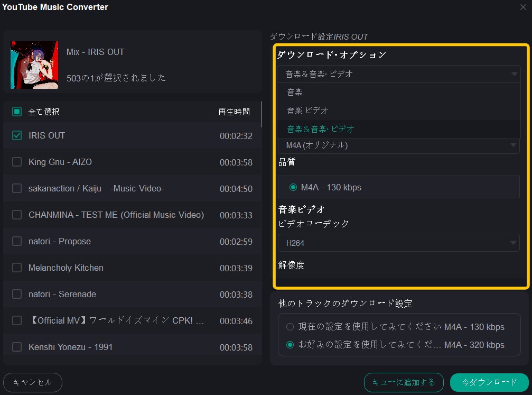This screenshot has width=532, height=395.
Task: Open the M4A (オリジナル) format dropdown
Action: coord(399,146)
